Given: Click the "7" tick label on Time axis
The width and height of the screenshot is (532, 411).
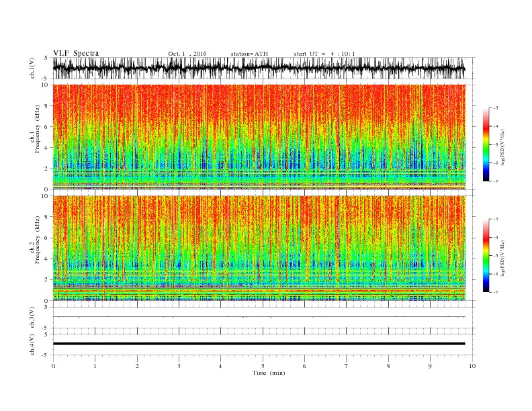Looking at the screenshot, I should pos(347,366).
